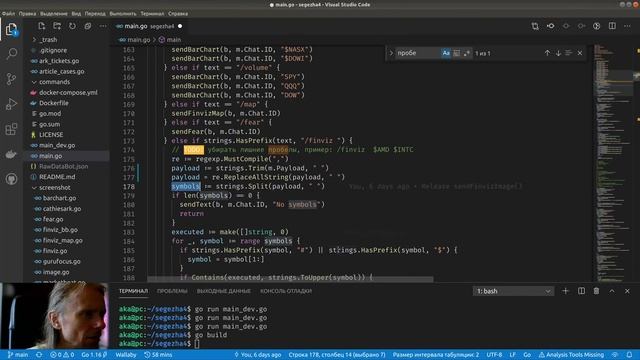Open the '1: bash' terminal dropdown
The width and height of the screenshot is (640, 360).
(x=513, y=291)
